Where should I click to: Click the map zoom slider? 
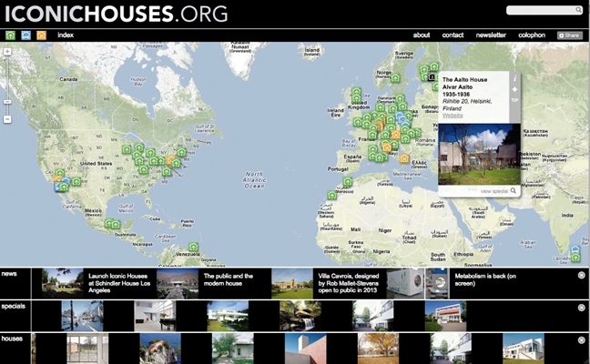[7, 86]
